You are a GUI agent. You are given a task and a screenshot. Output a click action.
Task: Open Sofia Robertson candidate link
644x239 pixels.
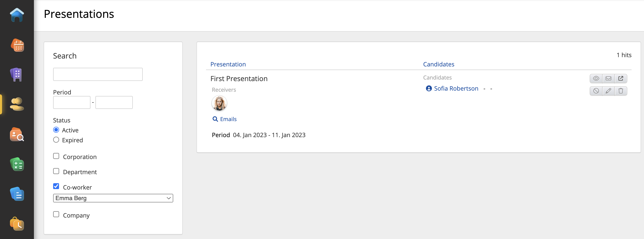(456, 88)
